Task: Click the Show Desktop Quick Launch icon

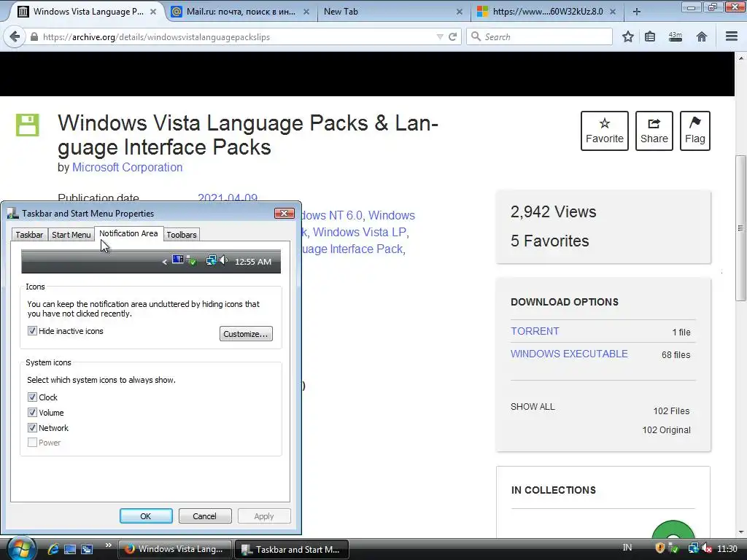Action: point(70,549)
